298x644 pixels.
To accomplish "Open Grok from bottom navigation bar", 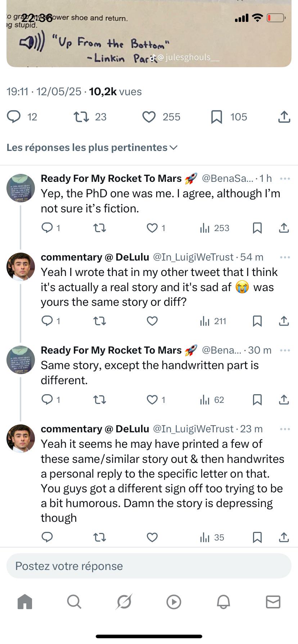I will pos(124,602).
